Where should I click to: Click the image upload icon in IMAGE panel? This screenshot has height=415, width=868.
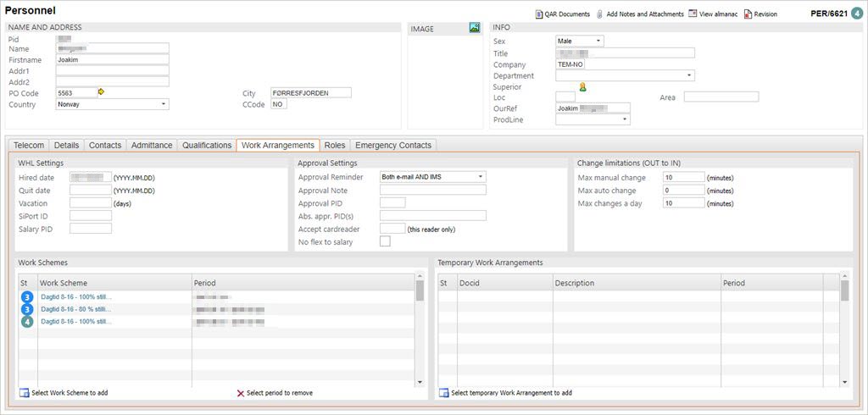(x=475, y=28)
